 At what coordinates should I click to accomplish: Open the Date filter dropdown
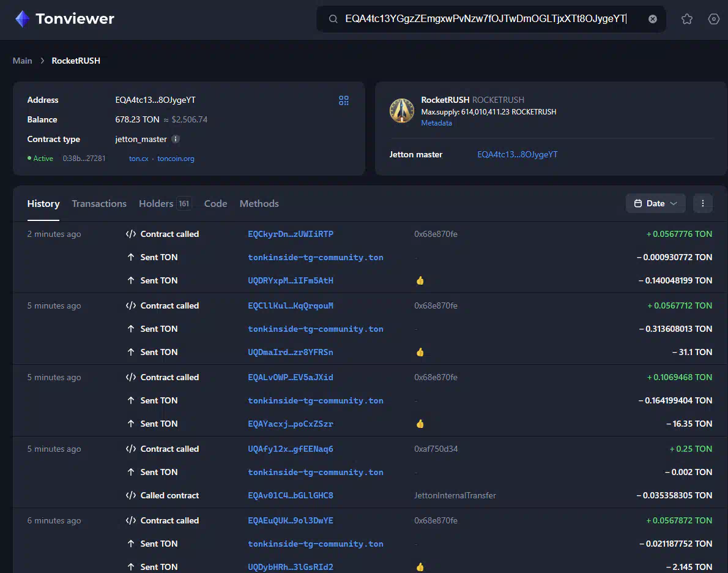(x=655, y=203)
